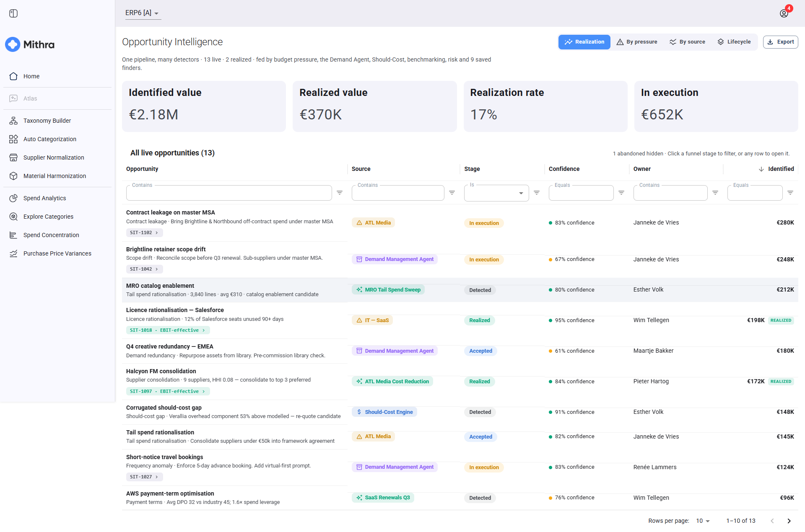Open the SIT-1018 EBIT-effective tag

pos(168,330)
